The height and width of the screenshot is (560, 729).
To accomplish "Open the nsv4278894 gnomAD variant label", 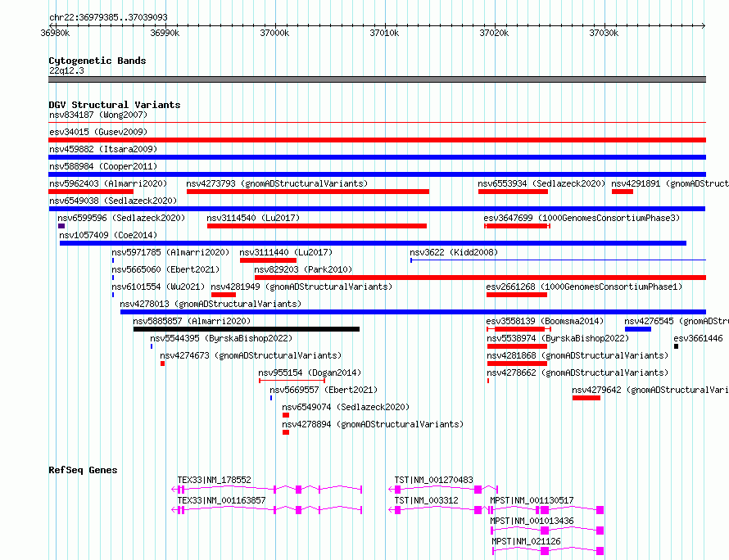I will click(x=373, y=424).
